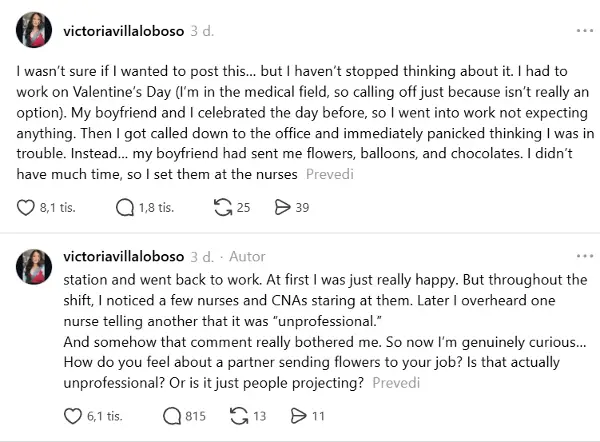Open comments on the first post

coord(125,208)
